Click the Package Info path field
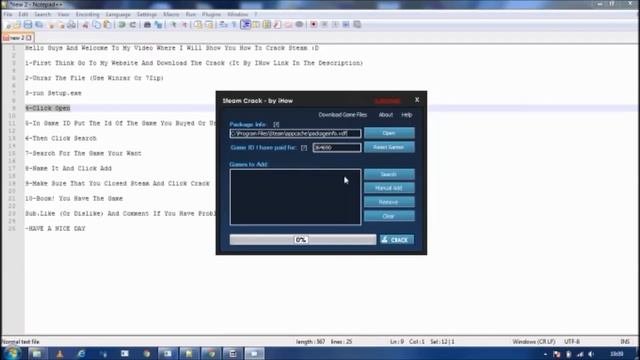Viewport: 640px width, 360px height. point(295,133)
